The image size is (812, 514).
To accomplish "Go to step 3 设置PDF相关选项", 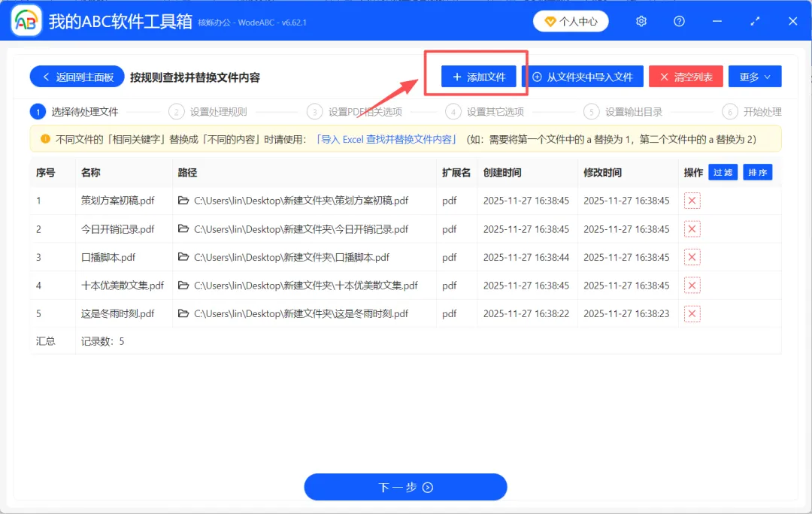I will click(x=355, y=112).
